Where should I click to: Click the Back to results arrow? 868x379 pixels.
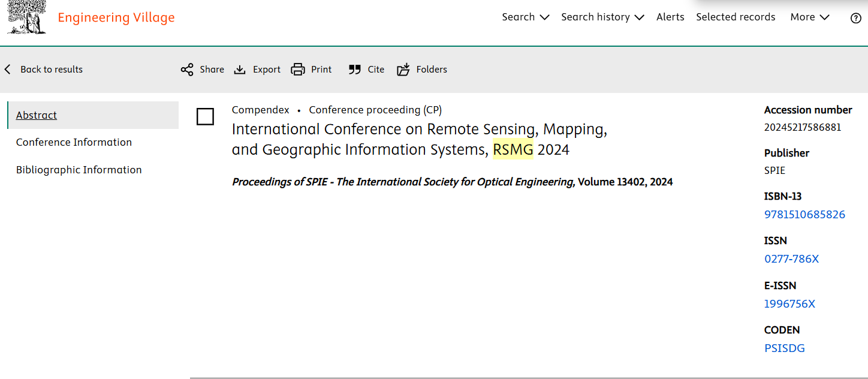click(8, 70)
